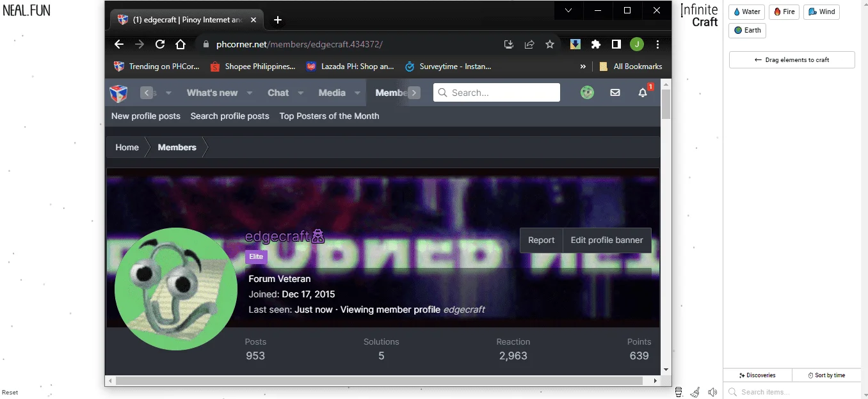This screenshot has height=399, width=868.
Task: Show more bookmarks with the double chevron
Action: [x=583, y=66]
